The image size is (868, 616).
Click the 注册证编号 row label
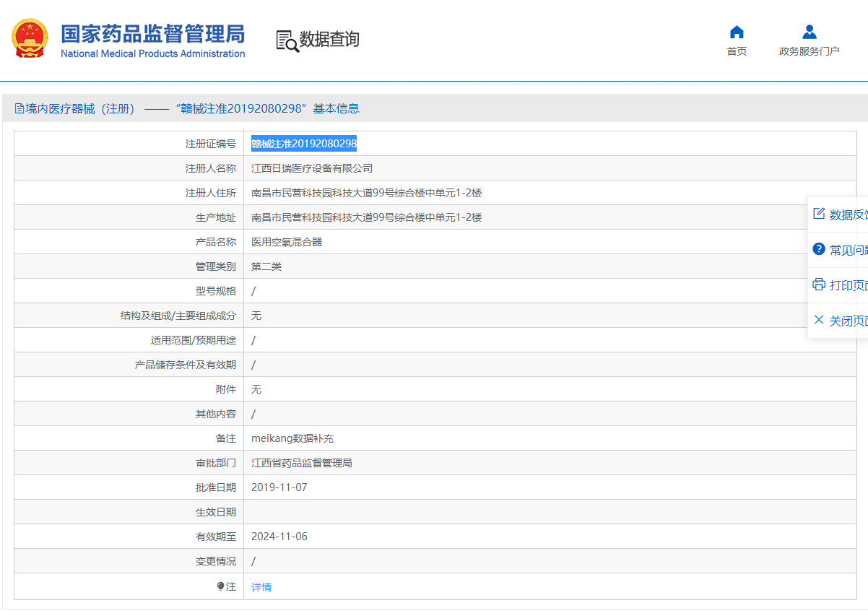(x=211, y=144)
